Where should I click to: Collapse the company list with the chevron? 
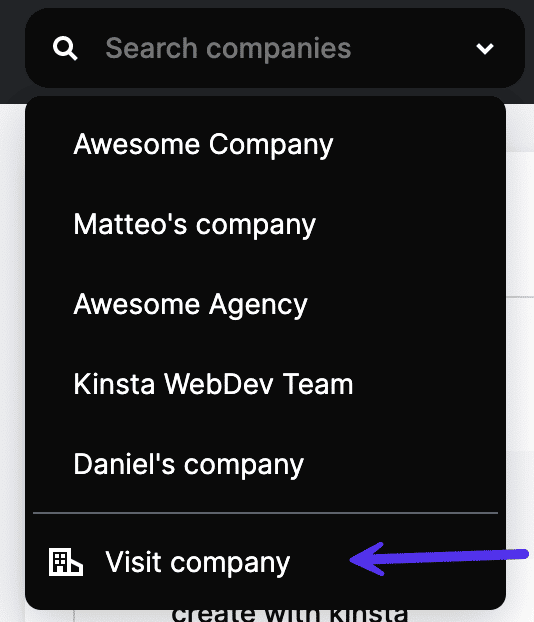(x=485, y=49)
